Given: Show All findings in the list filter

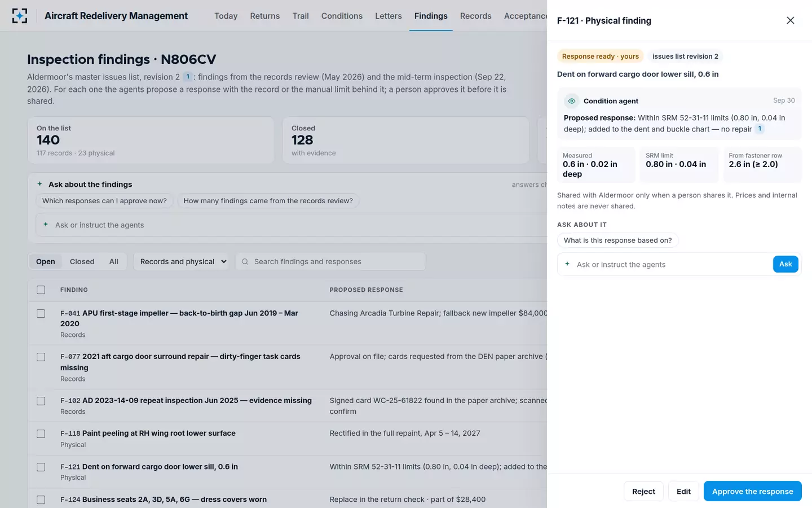Looking at the screenshot, I should pos(114,261).
